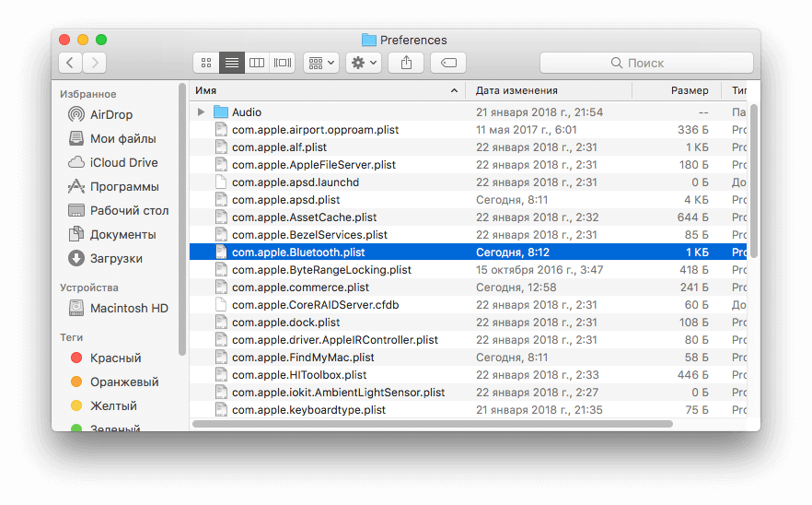Go back with the left arrow button
Image resolution: width=812 pixels, height=505 pixels.
(x=71, y=63)
